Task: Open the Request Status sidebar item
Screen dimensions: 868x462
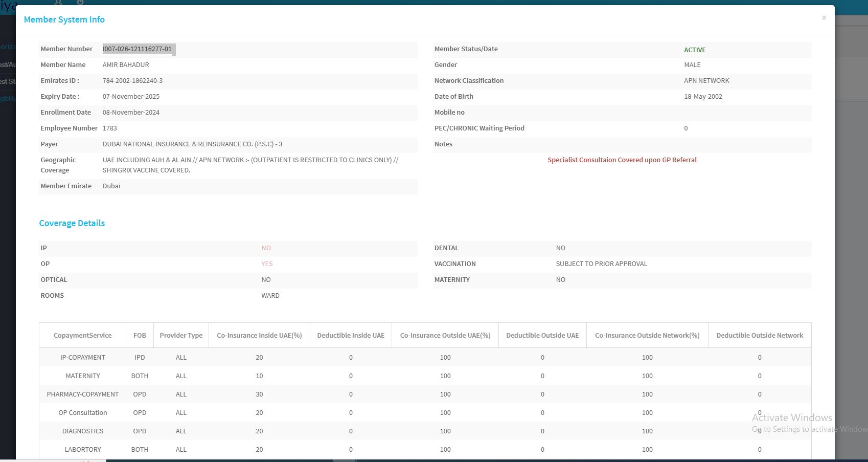Action: (7, 81)
